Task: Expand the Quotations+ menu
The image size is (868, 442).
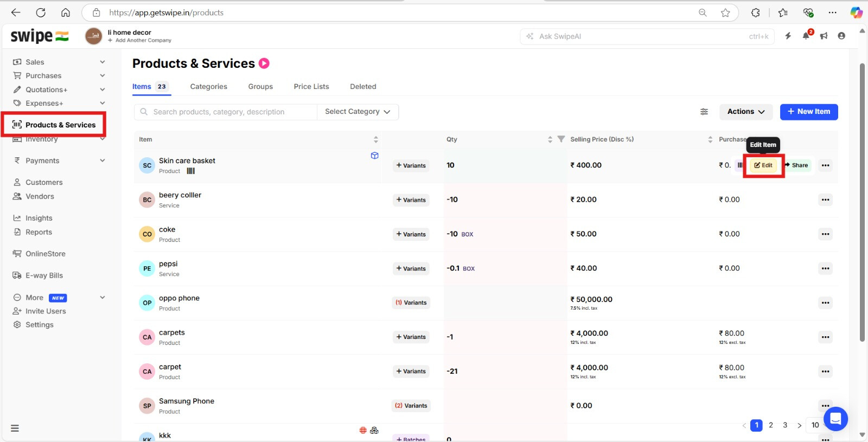Action: 103,89
